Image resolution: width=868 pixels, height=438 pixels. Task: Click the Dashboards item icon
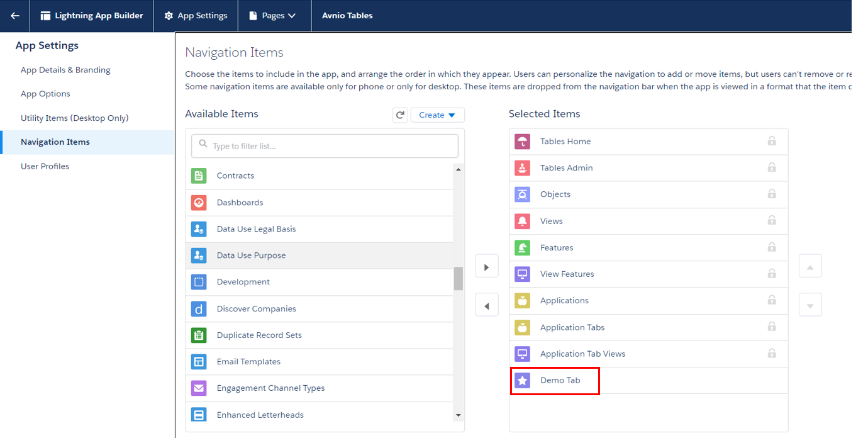[199, 203]
